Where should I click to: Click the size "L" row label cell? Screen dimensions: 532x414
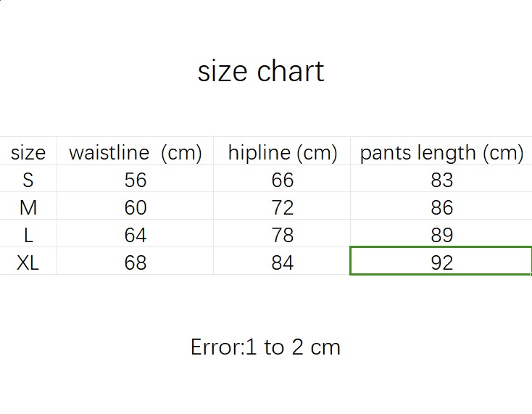tap(28, 235)
